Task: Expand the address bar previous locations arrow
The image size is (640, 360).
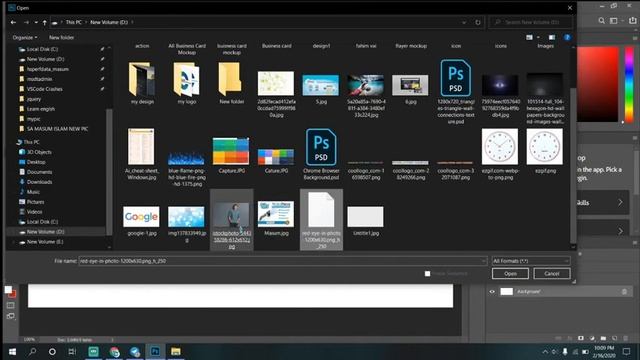Action: coord(464,22)
